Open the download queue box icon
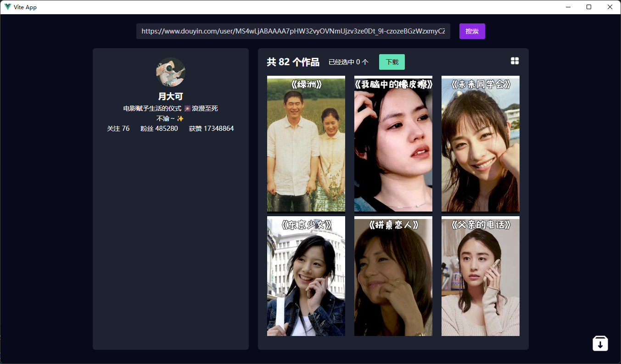The width and height of the screenshot is (621, 364). [600, 343]
